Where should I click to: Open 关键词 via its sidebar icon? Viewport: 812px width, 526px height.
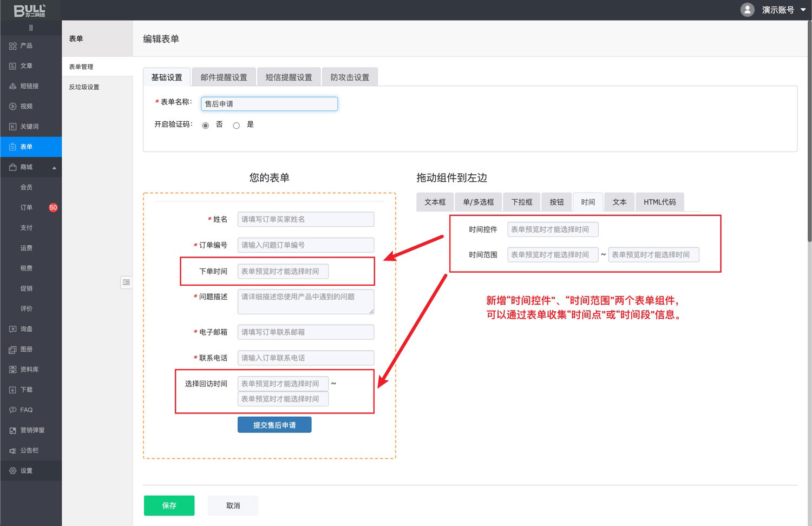point(13,127)
